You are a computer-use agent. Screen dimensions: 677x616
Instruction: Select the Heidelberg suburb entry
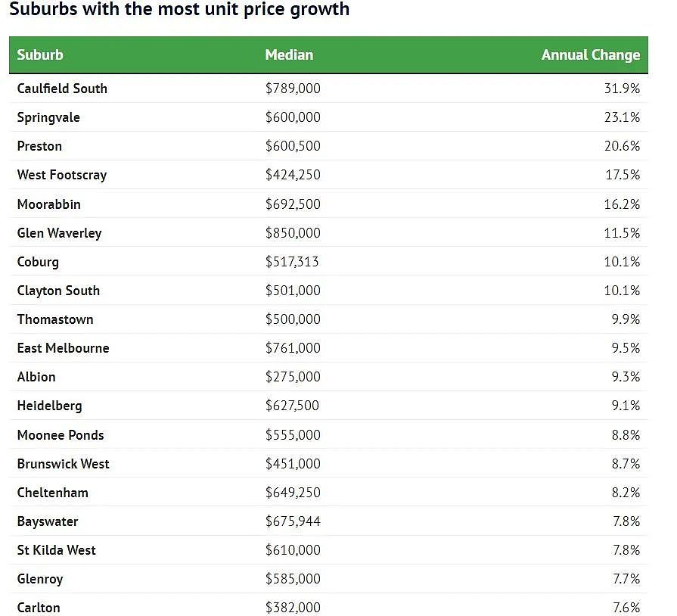tap(49, 406)
